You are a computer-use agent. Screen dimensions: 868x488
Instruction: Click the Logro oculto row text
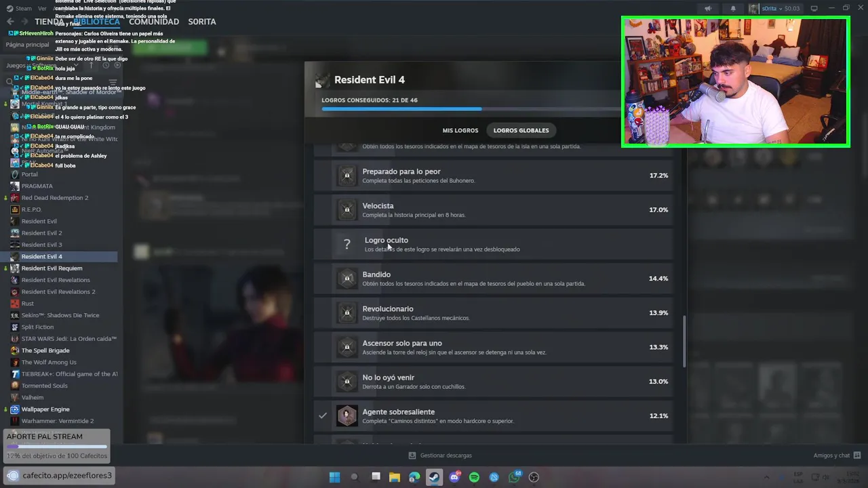coord(387,240)
